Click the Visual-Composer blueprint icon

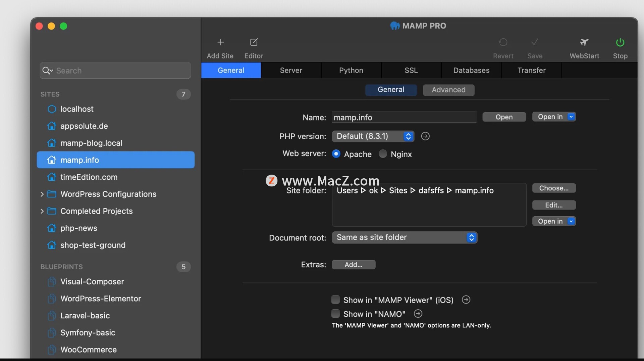click(x=52, y=282)
